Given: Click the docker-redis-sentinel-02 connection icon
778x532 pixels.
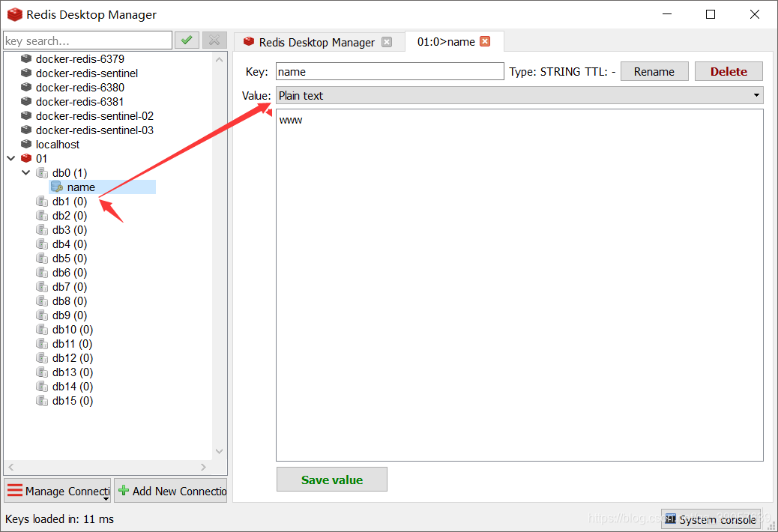Looking at the screenshot, I should (26, 115).
